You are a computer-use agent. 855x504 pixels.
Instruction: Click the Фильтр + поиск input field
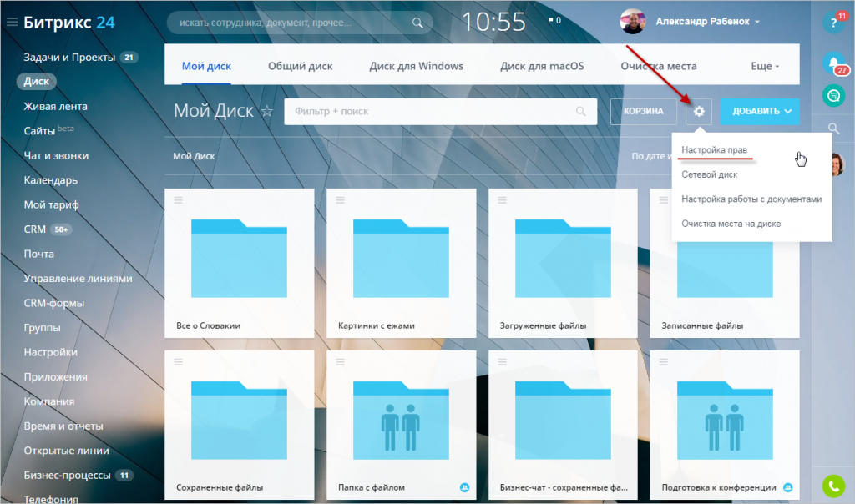click(x=441, y=111)
